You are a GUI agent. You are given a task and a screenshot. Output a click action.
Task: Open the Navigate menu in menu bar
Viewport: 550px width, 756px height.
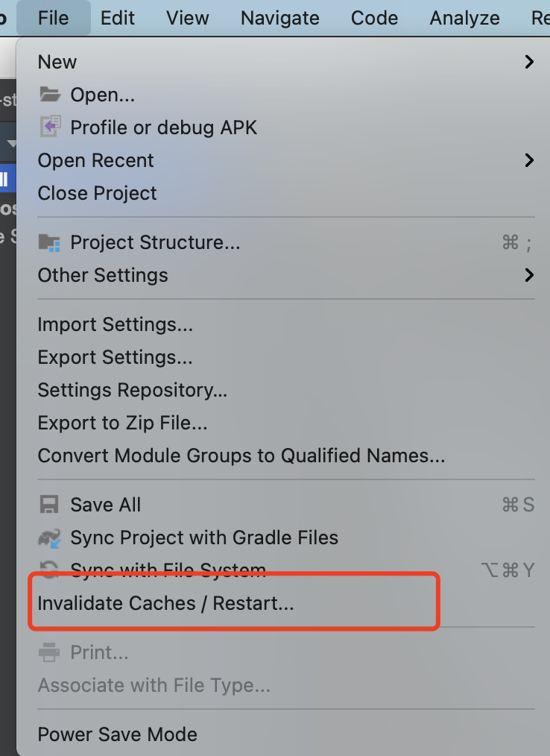click(279, 18)
